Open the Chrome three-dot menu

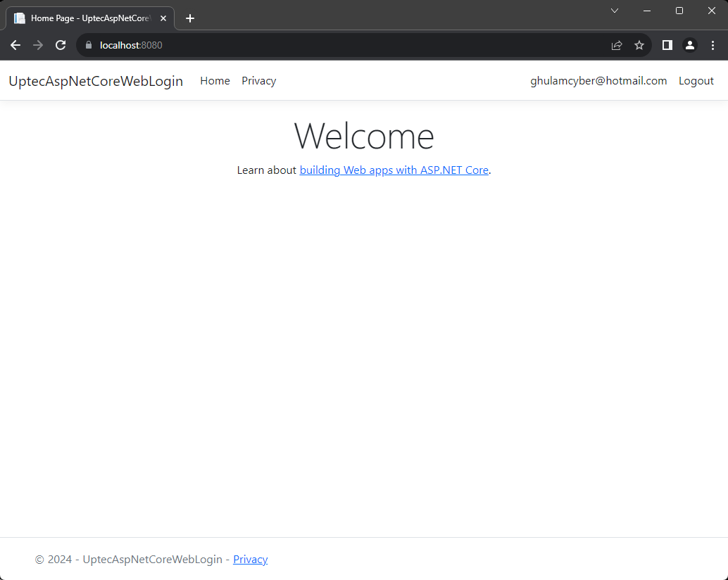click(713, 45)
